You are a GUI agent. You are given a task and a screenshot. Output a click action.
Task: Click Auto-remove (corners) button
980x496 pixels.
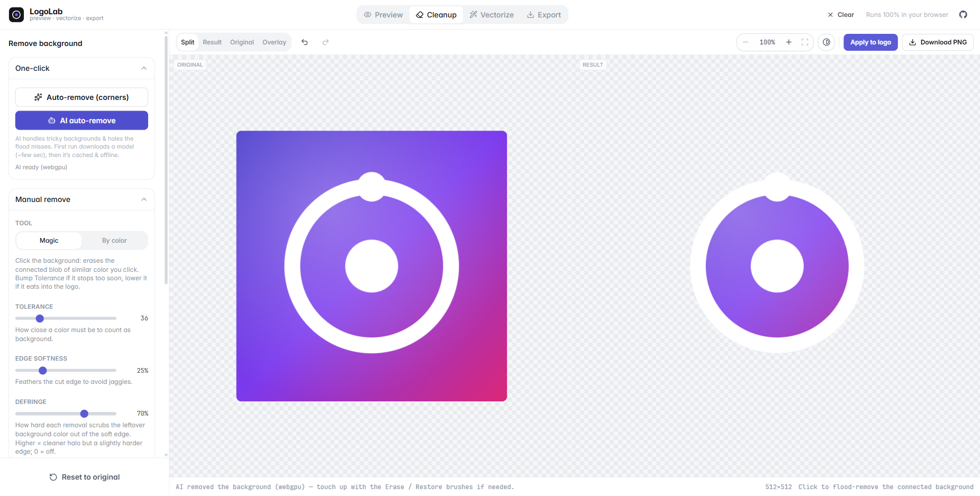pyautogui.click(x=81, y=97)
